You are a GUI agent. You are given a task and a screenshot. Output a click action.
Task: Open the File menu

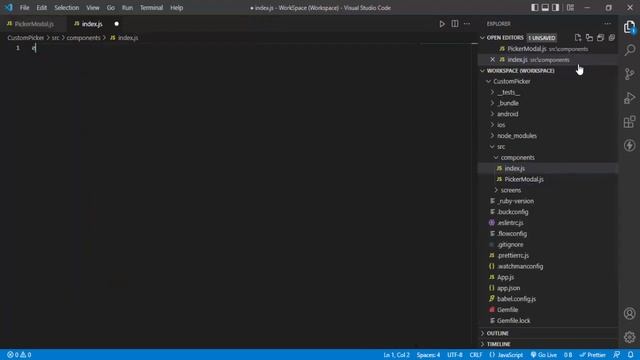pos(24,8)
